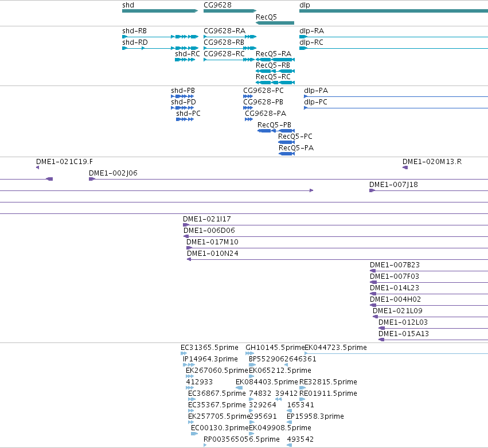Click the DME1-020M13.R clone label
The height and width of the screenshot is (448, 488).
432,162
